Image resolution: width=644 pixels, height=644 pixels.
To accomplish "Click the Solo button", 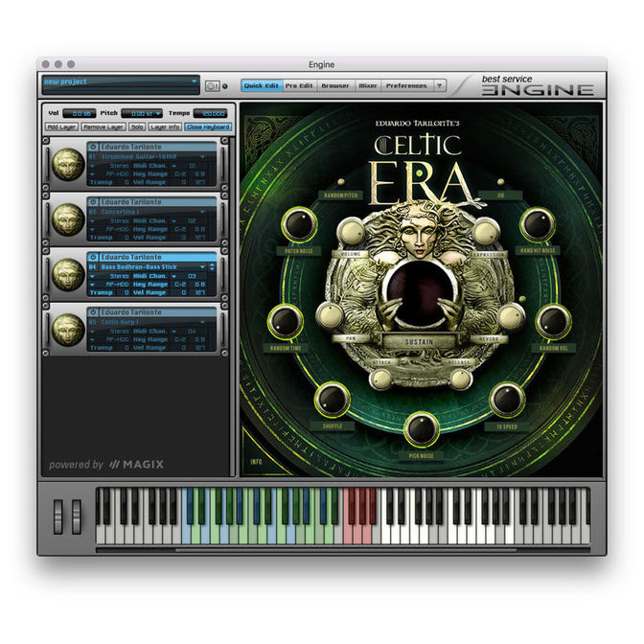I will 137,126.
